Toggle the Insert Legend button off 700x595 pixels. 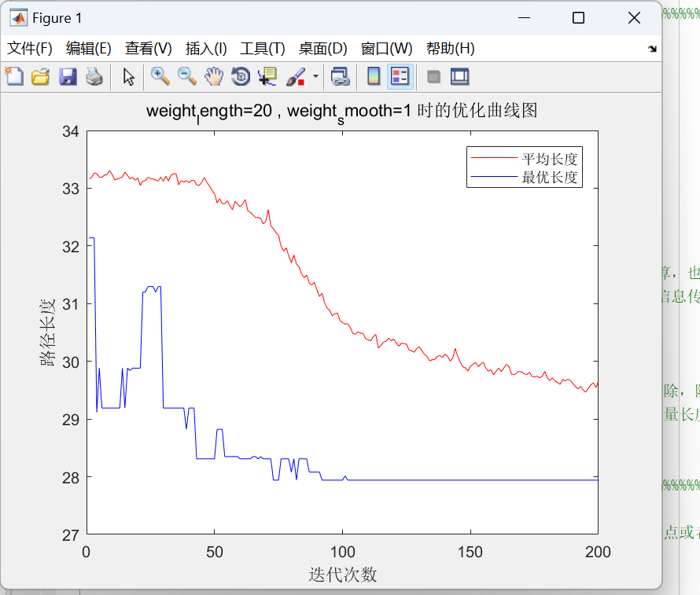(400, 76)
